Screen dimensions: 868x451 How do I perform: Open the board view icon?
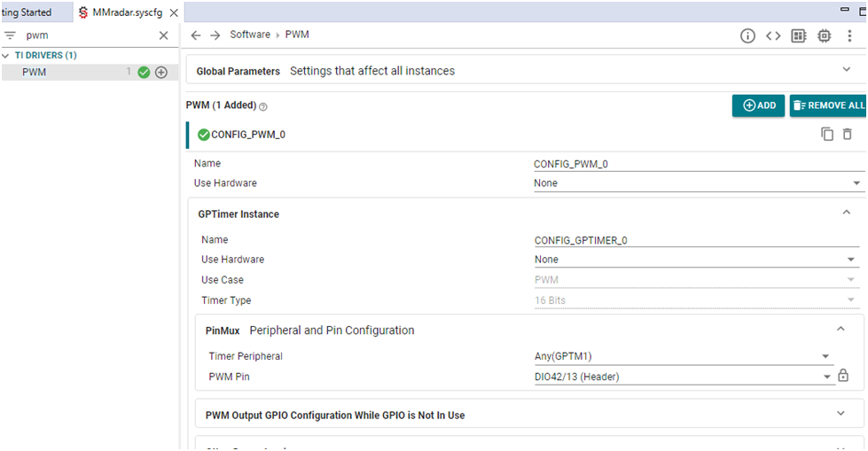click(799, 35)
